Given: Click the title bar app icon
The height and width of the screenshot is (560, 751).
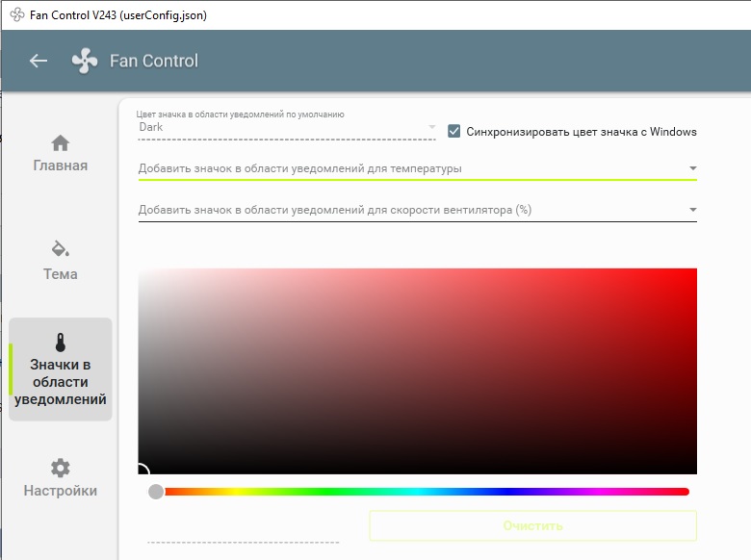Looking at the screenshot, I should coord(17,14).
